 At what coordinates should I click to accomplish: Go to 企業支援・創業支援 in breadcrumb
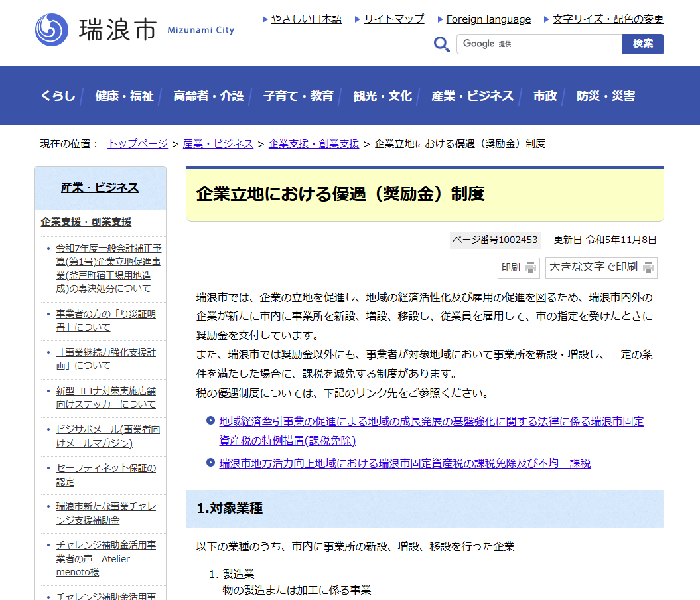(314, 144)
